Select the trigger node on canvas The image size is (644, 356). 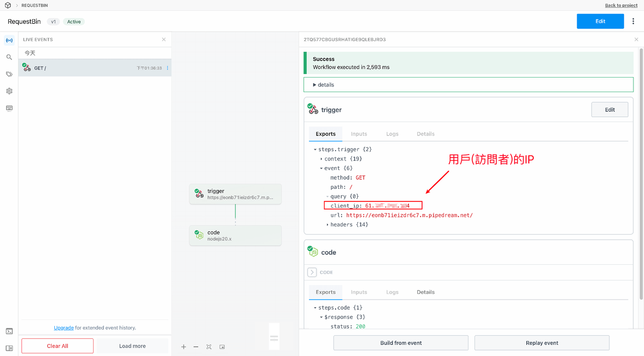(x=235, y=194)
